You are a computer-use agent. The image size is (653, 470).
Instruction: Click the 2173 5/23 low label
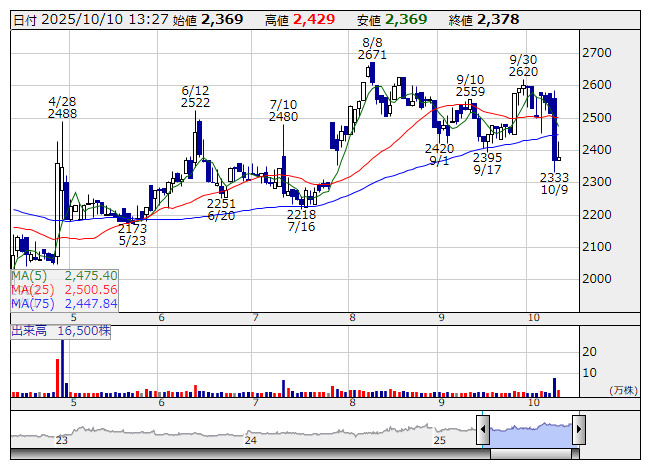132,234
